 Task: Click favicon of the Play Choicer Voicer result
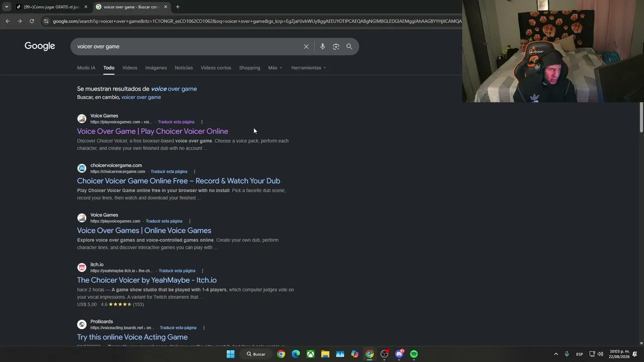pyautogui.click(x=82, y=119)
